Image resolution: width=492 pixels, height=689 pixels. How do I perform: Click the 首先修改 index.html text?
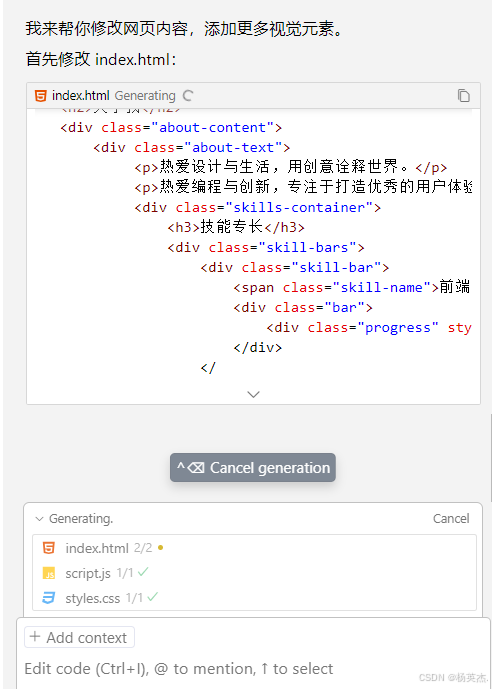tap(101, 59)
